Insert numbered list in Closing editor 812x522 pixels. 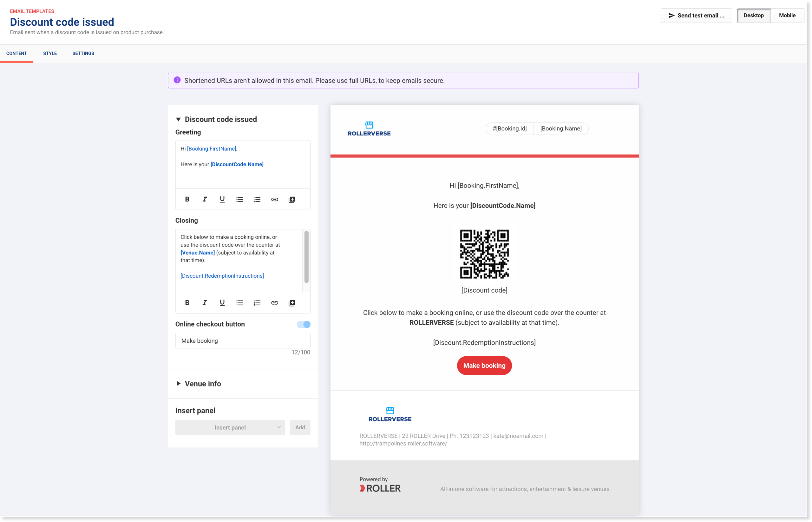pos(257,303)
